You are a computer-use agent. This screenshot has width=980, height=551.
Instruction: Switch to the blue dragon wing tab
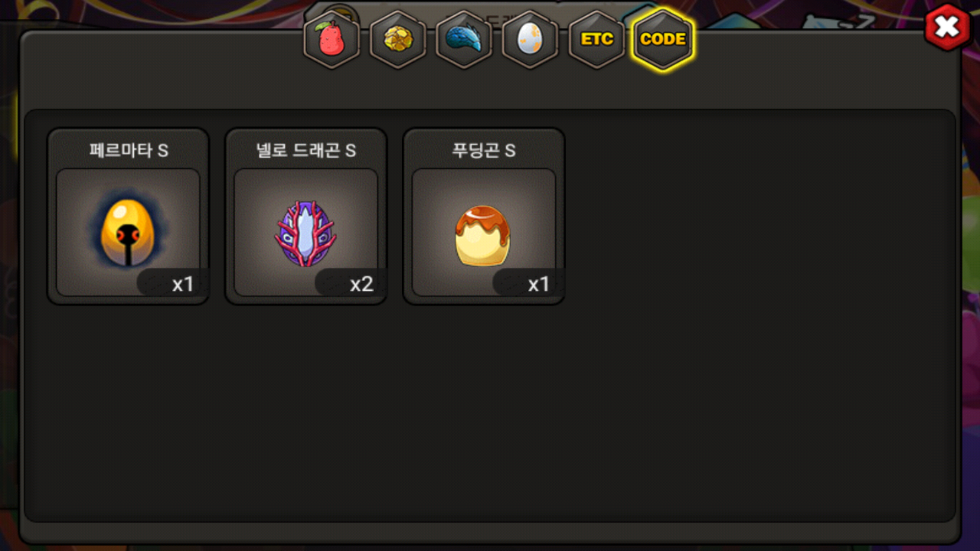tap(464, 39)
